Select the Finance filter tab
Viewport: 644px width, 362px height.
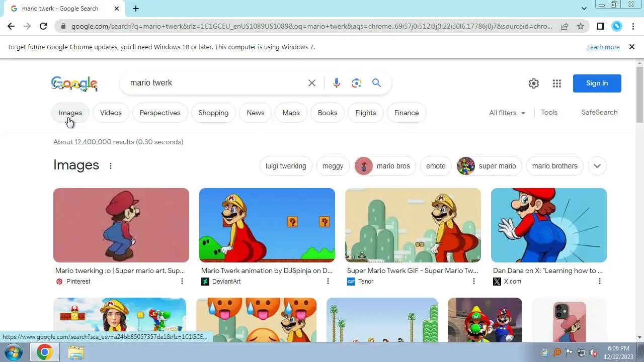click(407, 113)
